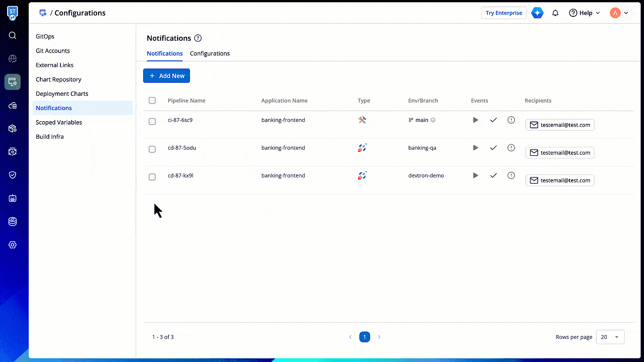644x362 pixels.
Task: Click the search icon in left sidebar
Action: click(12, 35)
